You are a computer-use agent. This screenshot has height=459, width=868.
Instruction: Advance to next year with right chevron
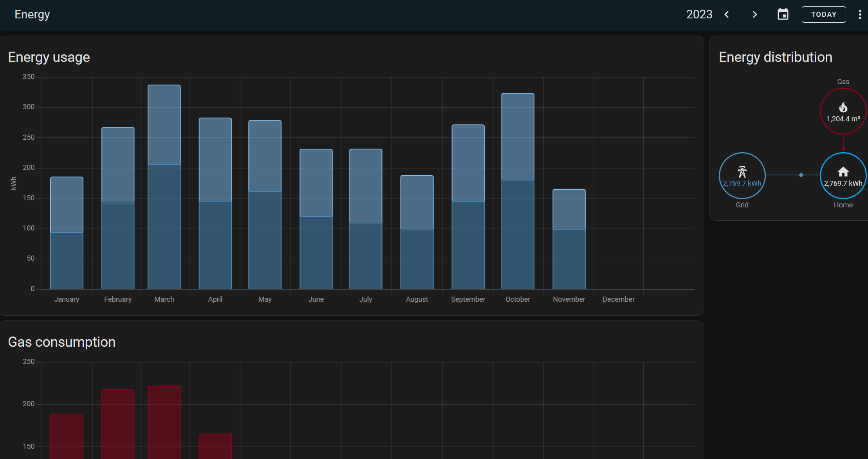coord(755,14)
